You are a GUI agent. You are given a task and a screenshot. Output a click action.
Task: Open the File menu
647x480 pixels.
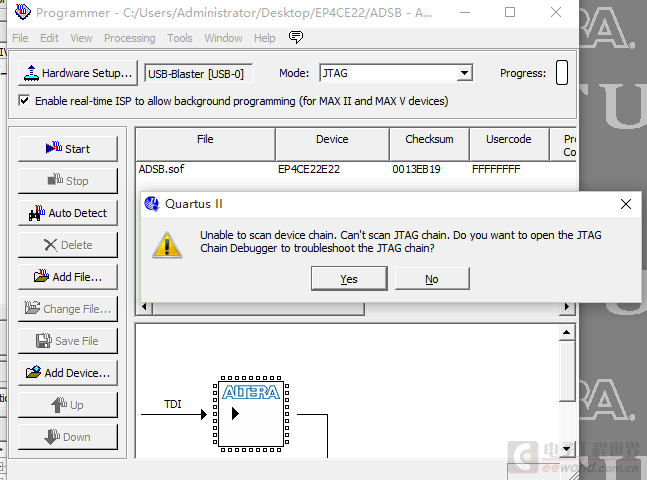pyautogui.click(x=20, y=38)
